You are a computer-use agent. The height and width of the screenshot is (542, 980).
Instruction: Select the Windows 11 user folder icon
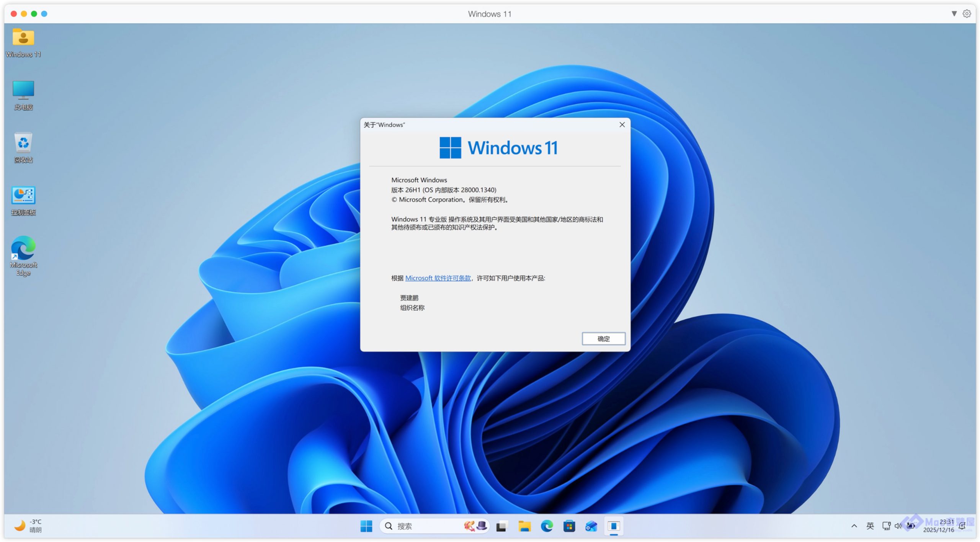point(23,42)
